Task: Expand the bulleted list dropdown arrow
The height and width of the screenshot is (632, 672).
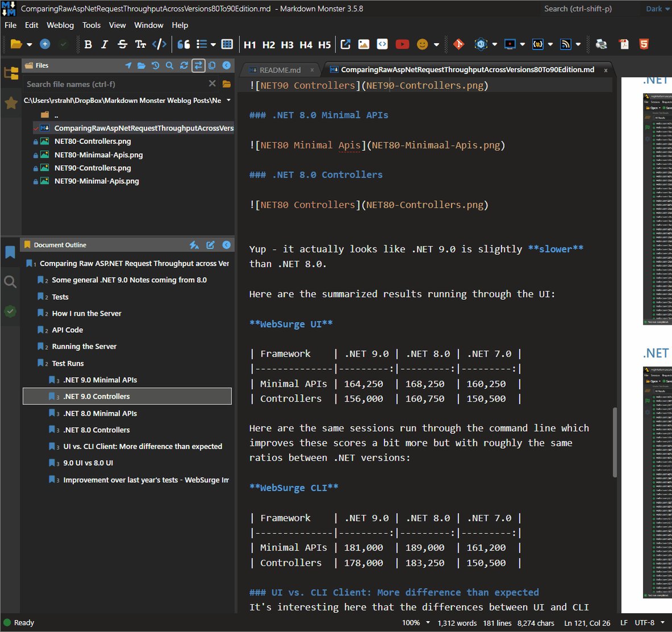Action: point(213,44)
